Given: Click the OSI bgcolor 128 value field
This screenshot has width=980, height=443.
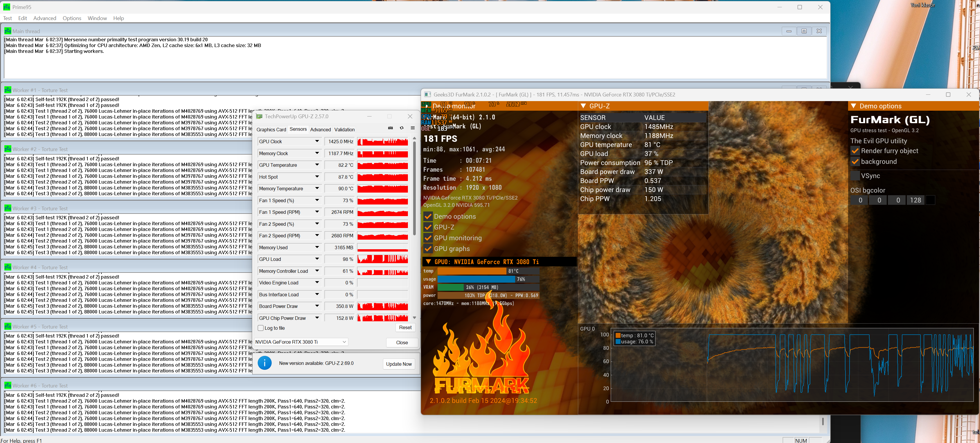Looking at the screenshot, I should (x=915, y=200).
